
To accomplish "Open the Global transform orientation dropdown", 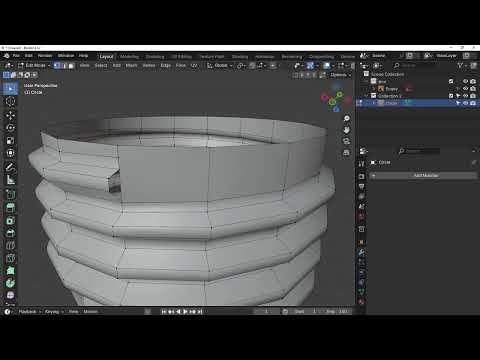I will pyautogui.click(x=220, y=65).
